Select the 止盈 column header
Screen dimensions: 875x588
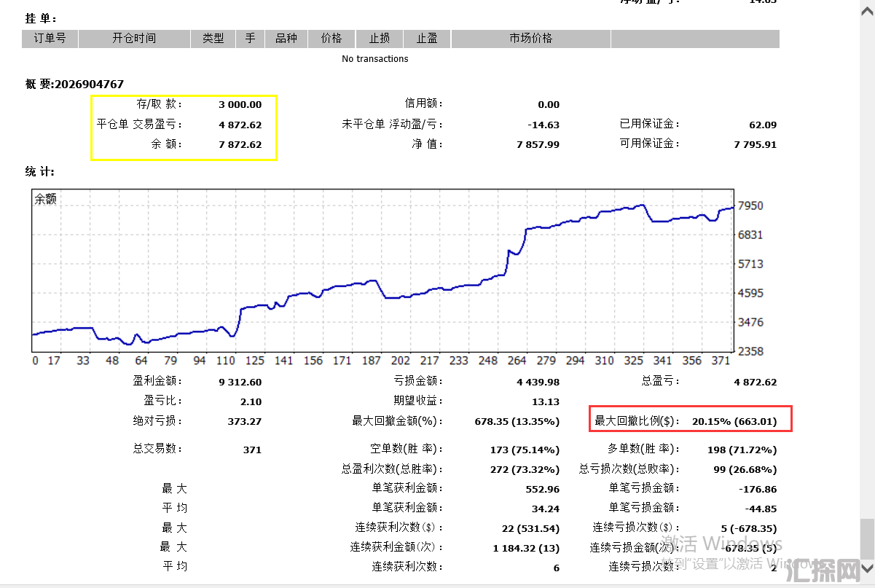426,39
